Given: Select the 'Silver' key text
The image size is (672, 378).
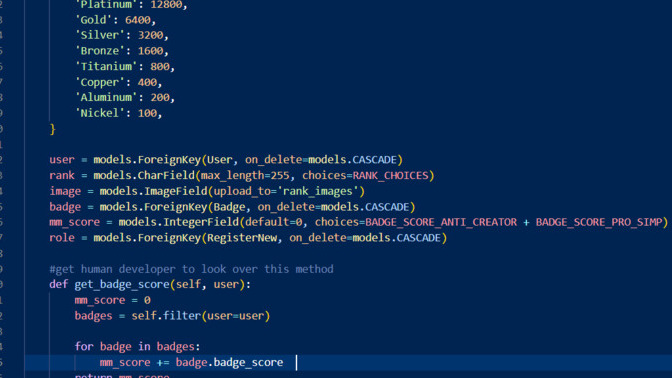Looking at the screenshot, I should (x=100, y=35).
